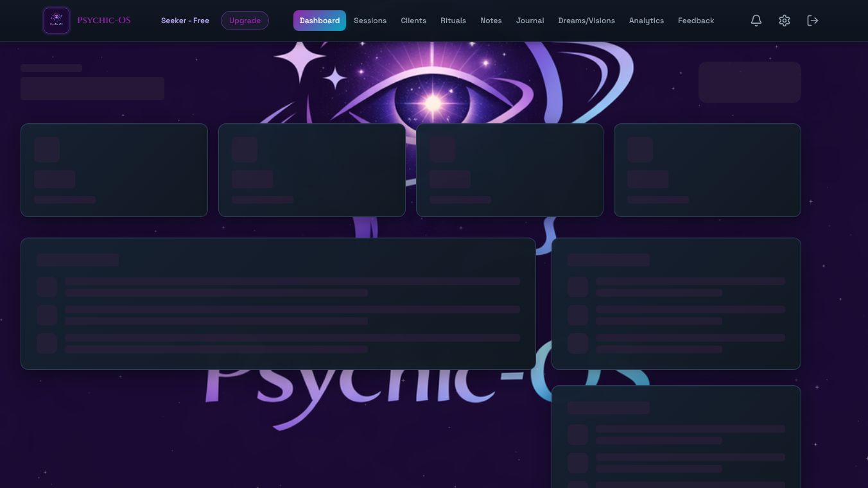Click the Seeker - Free plan label
The image size is (868, 488).
185,21
